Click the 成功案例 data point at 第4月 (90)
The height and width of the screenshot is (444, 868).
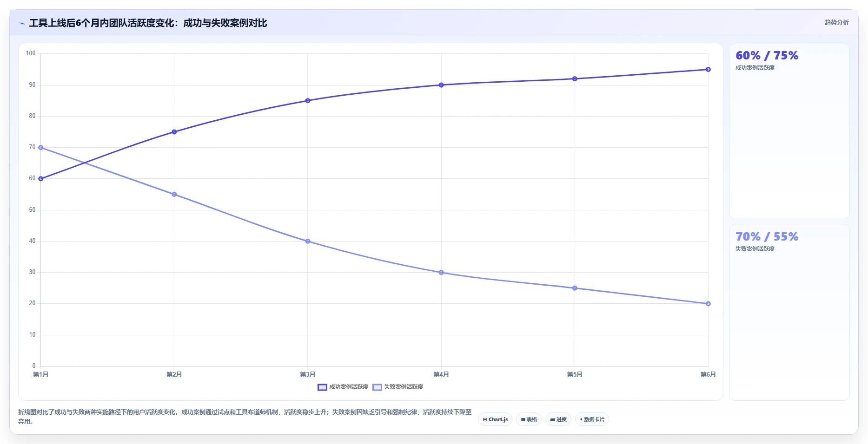[441, 85]
